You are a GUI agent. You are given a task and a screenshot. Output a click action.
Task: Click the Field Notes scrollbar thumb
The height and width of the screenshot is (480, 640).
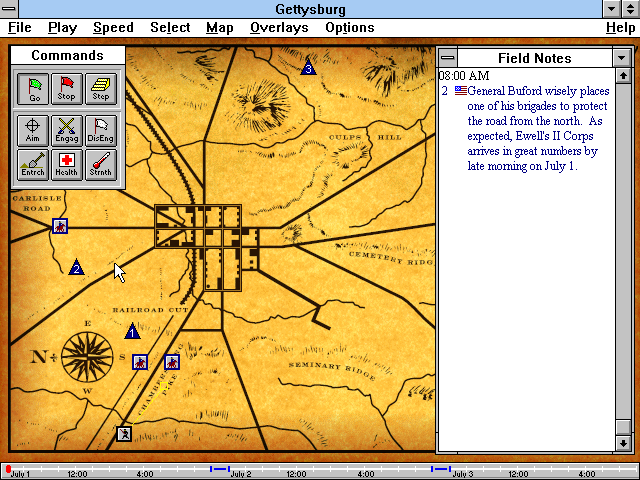pyautogui.click(x=623, y=427)
